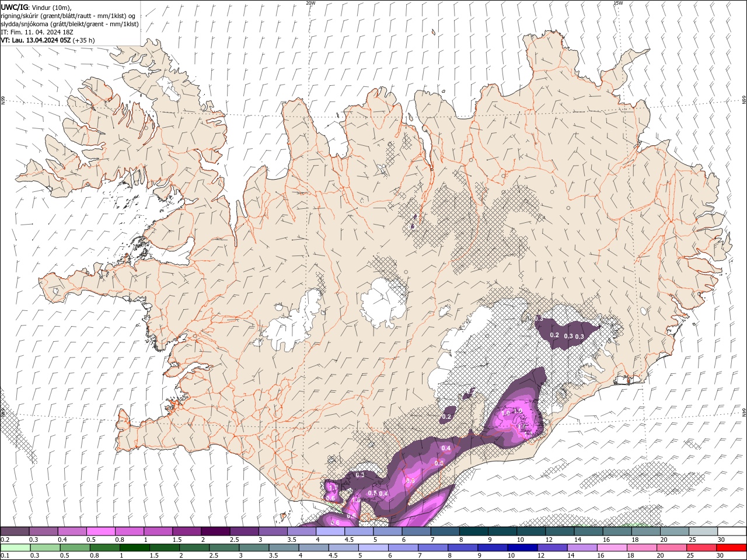Select the text 'rigning/skúrir (grænt/blátt/rautt - mm/1klst) og'
Viewport: 747px width, 560px height.
pos(68,16)
